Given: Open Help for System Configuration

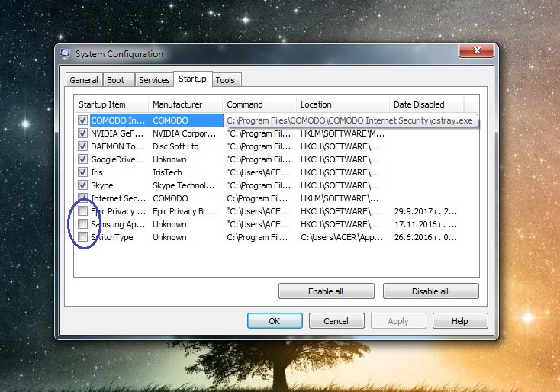Looking at the screenshot, I should tap(460, 321).
